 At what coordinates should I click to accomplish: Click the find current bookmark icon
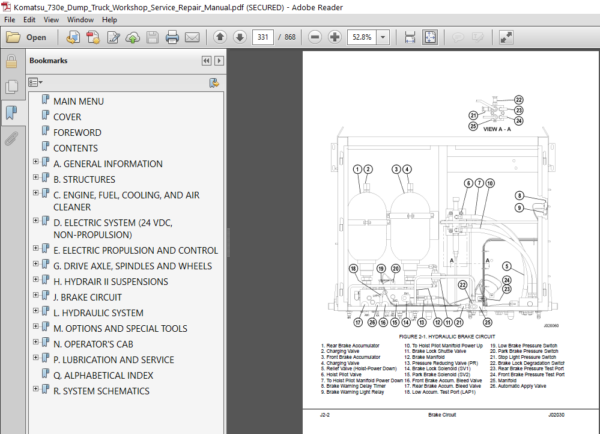pyautogui.click(x=214, y=83)
